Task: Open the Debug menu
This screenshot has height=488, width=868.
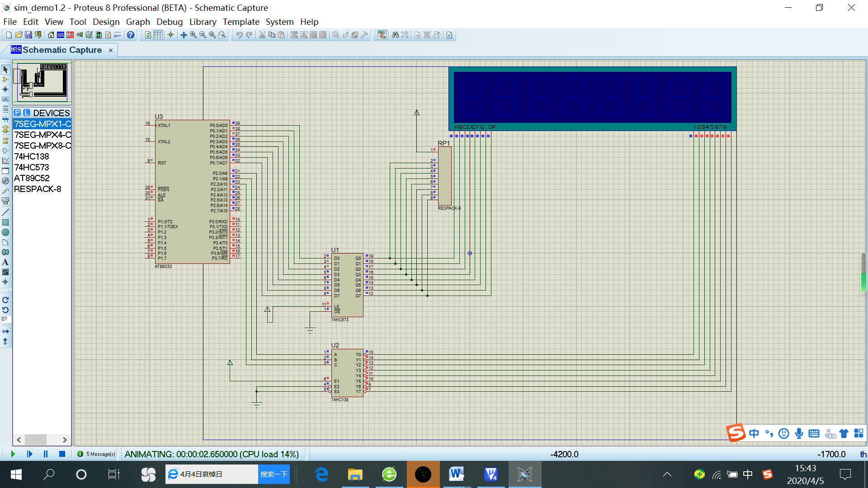Action: (x=170, y=22)
